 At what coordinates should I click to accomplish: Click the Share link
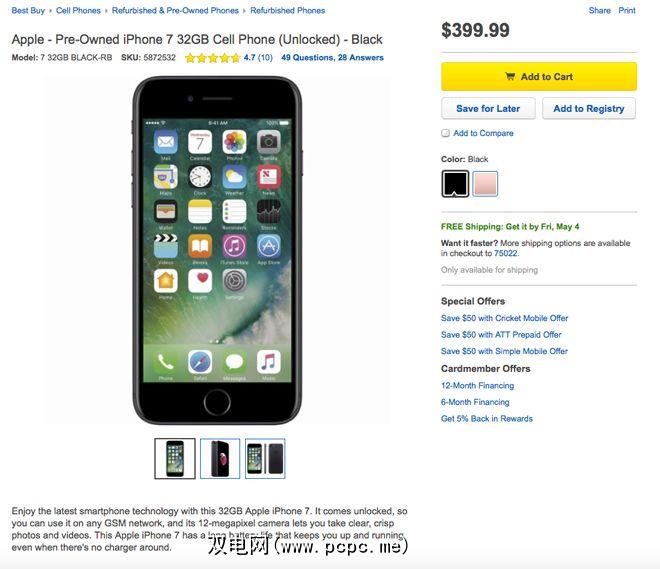click(599, 11)
